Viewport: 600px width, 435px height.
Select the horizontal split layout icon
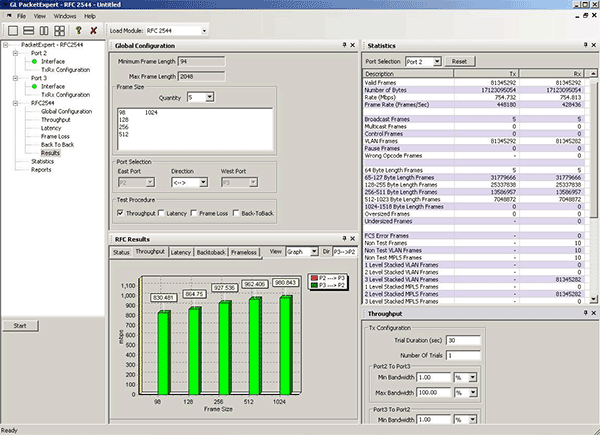point(29,31)
